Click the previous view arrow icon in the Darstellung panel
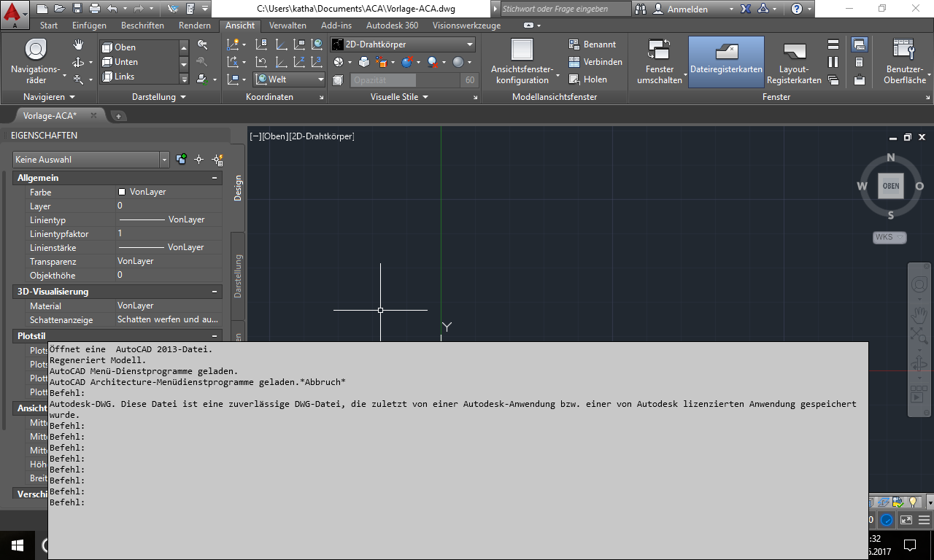 click(202, 45)
